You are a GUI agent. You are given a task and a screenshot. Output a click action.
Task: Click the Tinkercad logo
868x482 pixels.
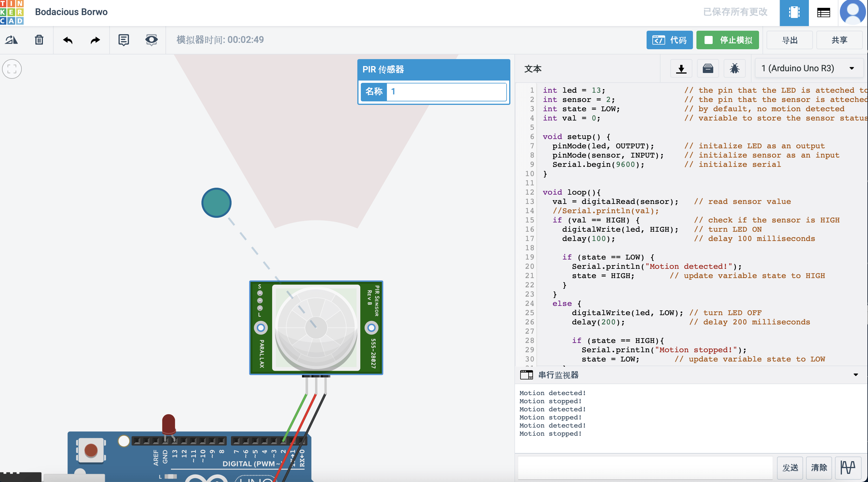(x=12, y=12)
